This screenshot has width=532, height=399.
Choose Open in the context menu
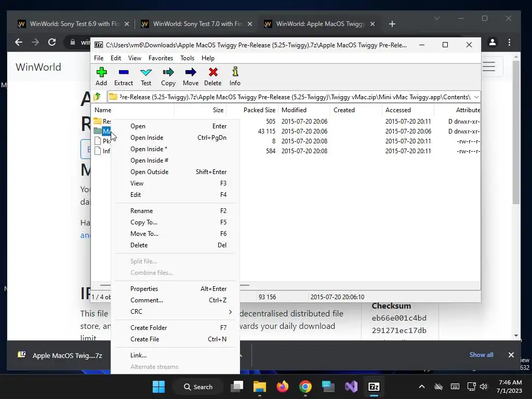[x=175, y=126]
